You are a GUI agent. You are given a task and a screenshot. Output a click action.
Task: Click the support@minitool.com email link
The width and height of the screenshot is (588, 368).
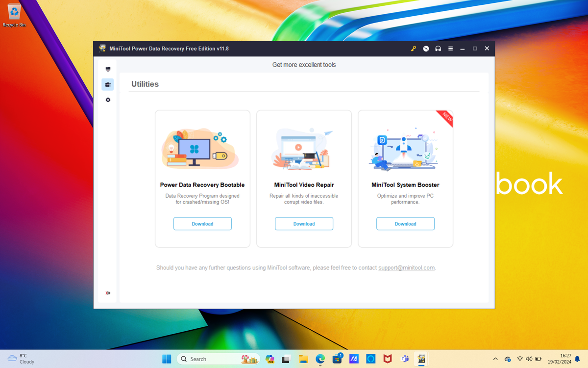click(406, 268)
